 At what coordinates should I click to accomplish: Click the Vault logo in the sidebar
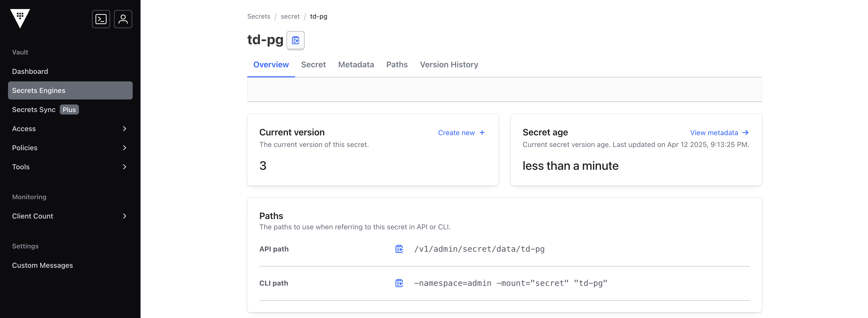click(20, 19)
